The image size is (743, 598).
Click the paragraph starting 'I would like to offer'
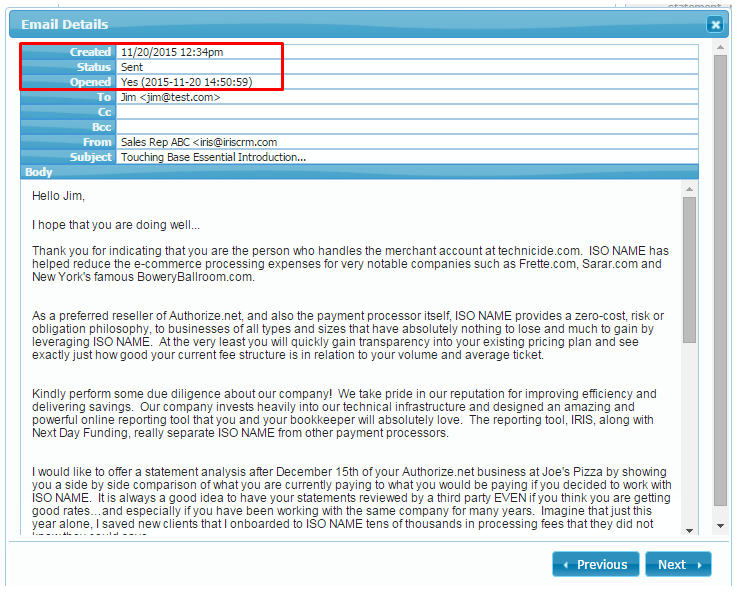[x=352, y=498]
